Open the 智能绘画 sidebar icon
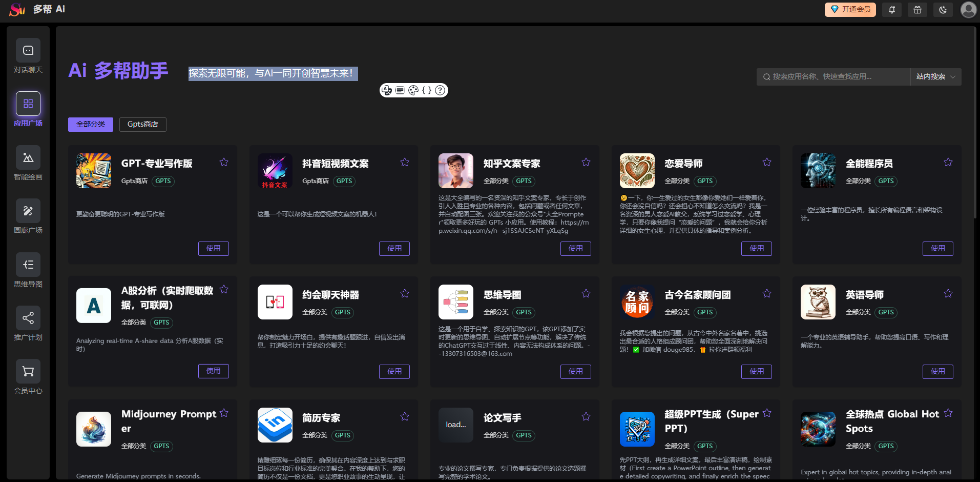Screen dimensions: 980x482 pyautogui.click(x=28, y=157)
